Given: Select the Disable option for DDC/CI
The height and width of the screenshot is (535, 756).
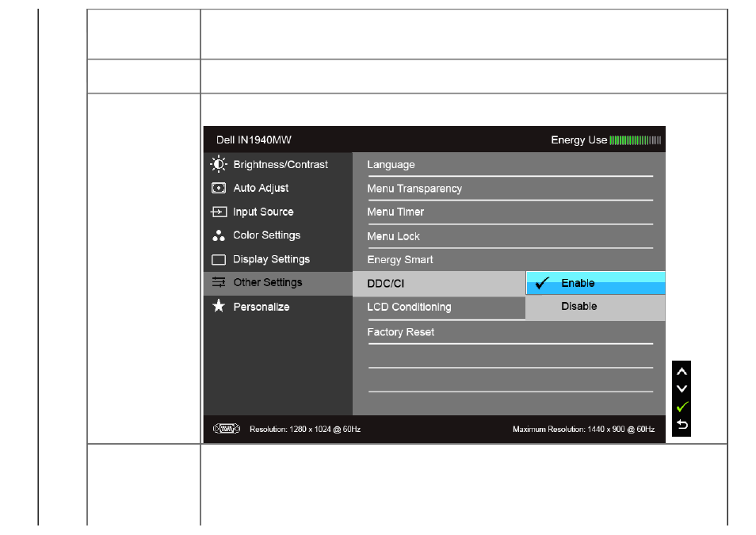Looking at the screenshot, I should pos(595,307).
